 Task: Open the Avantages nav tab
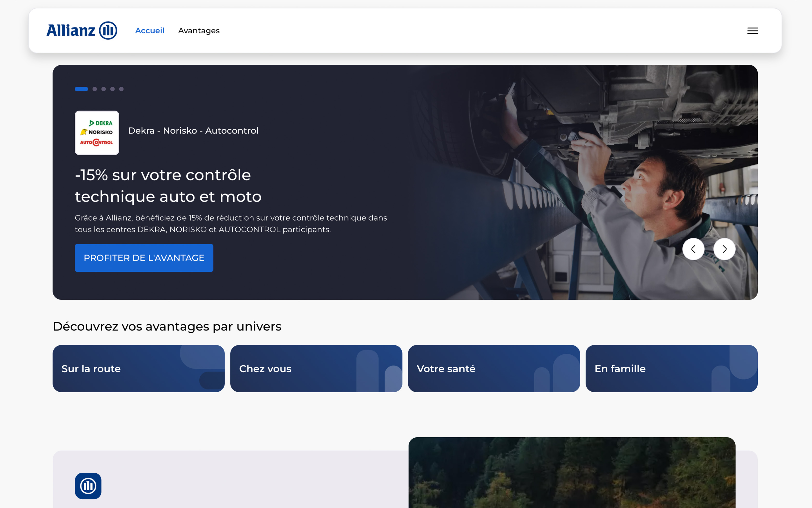pos(199,30)
